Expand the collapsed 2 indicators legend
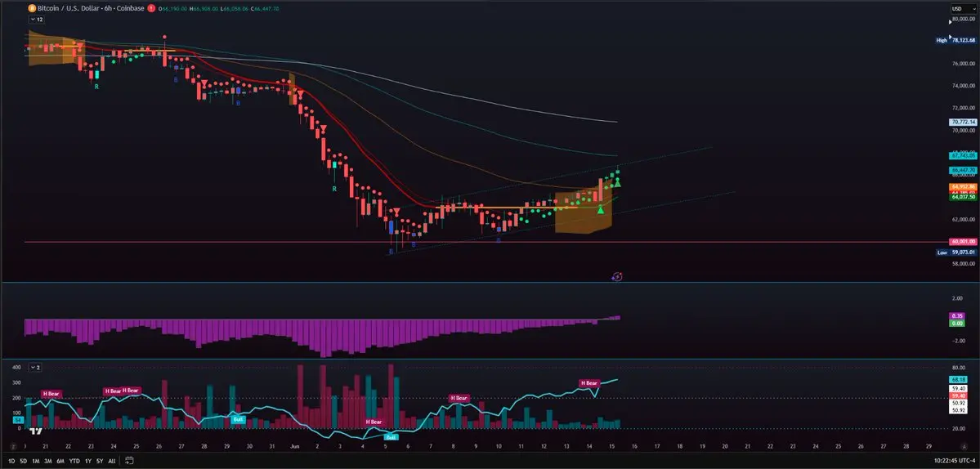This screenshot has height=469, width=980. coord(34,367)
